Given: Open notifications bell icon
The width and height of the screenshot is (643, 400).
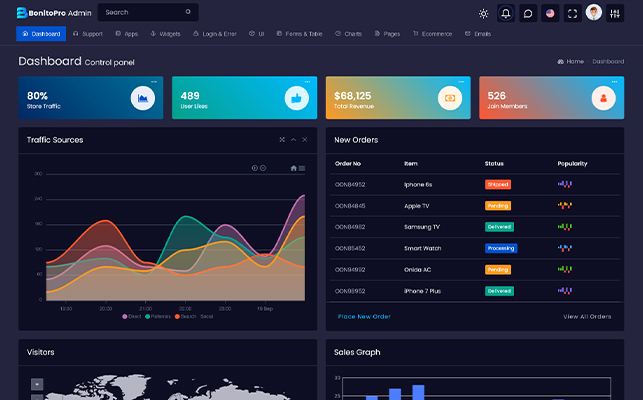Looking at the screenshot, I should [506, 14].
